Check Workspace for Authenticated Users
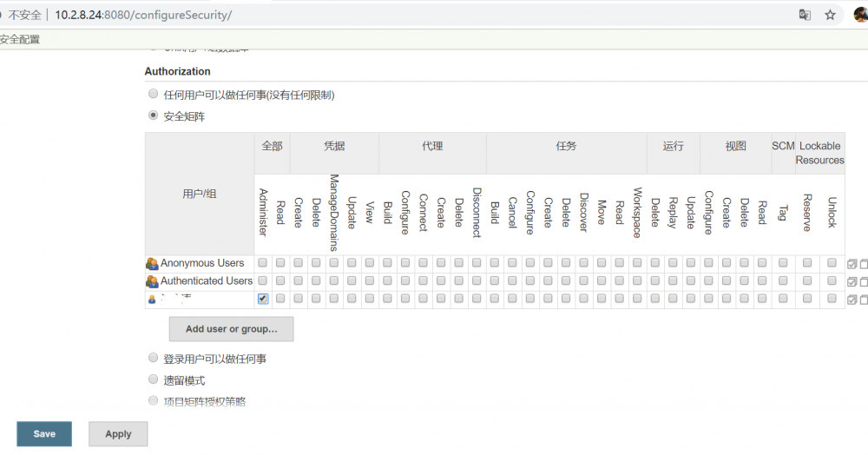Image resolution: width=868 pixels, height=455 pixels. coord(637,280)
